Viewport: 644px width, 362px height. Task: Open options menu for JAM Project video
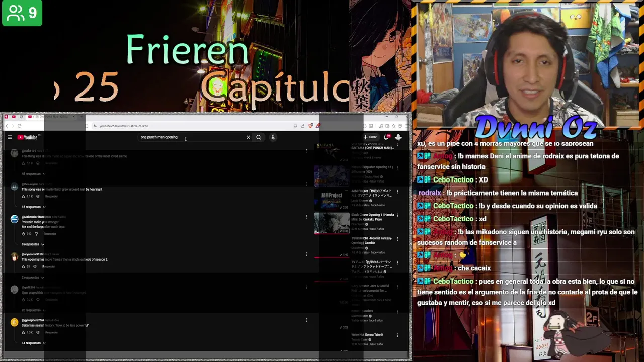pos(398,192)
